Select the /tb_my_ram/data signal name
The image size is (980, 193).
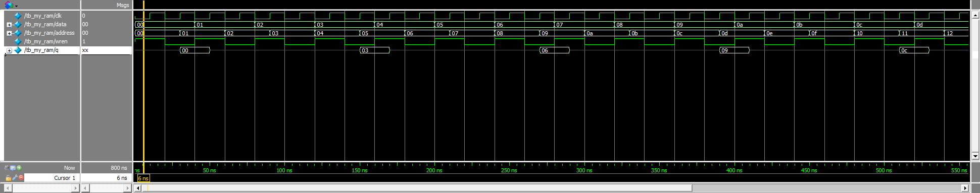tap(45, 24)
